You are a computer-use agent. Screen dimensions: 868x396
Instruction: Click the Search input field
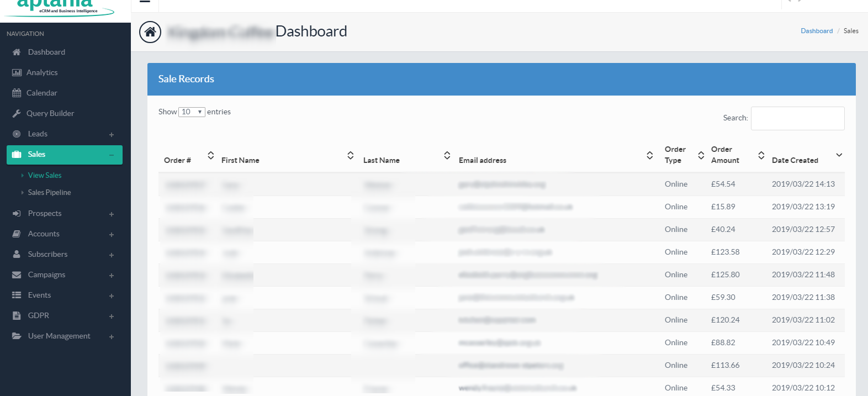[797, 118]
